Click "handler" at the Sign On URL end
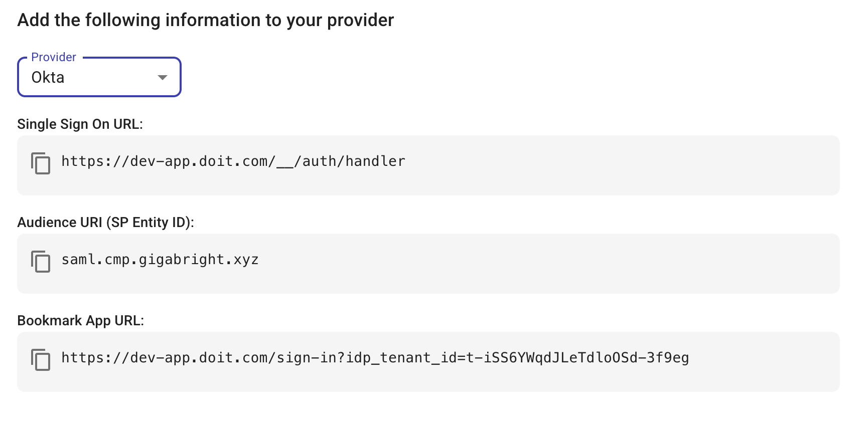The image size is (868, 423). pos(375,161)
